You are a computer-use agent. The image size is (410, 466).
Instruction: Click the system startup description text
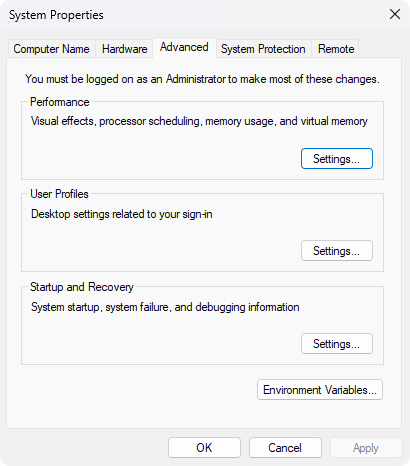pyautogui.click(x=165, y=307)
